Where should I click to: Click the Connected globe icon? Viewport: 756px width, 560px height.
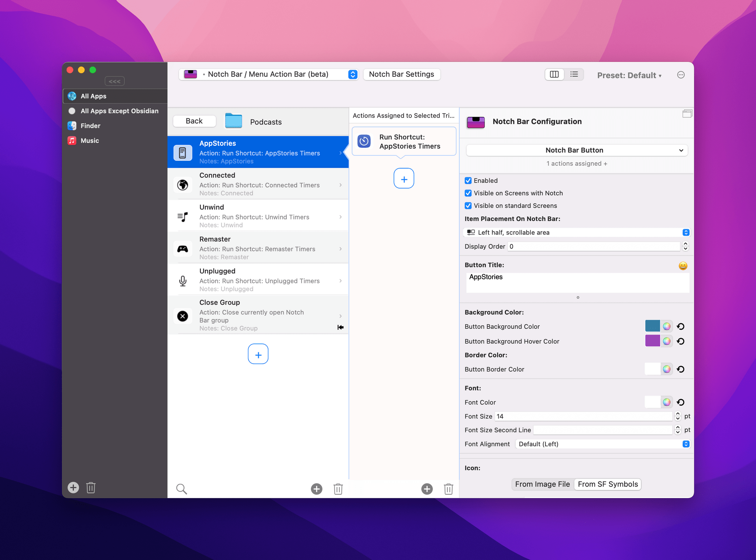point(183,185)
